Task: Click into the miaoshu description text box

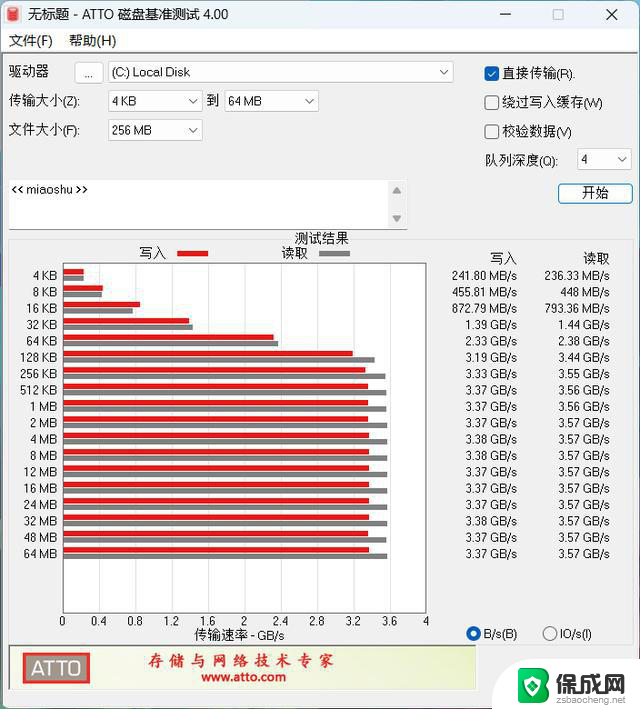Action: click(198, 204)
